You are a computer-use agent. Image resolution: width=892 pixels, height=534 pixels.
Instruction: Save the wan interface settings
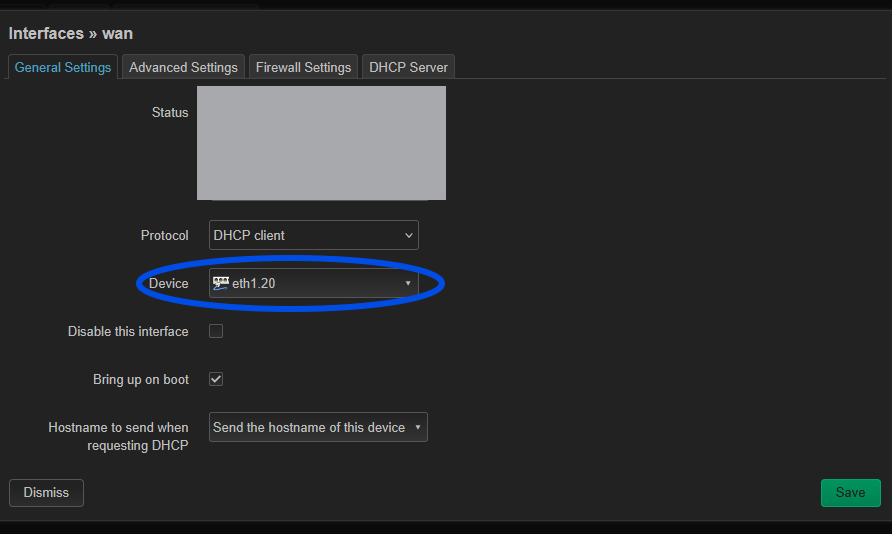coord(850,492)
